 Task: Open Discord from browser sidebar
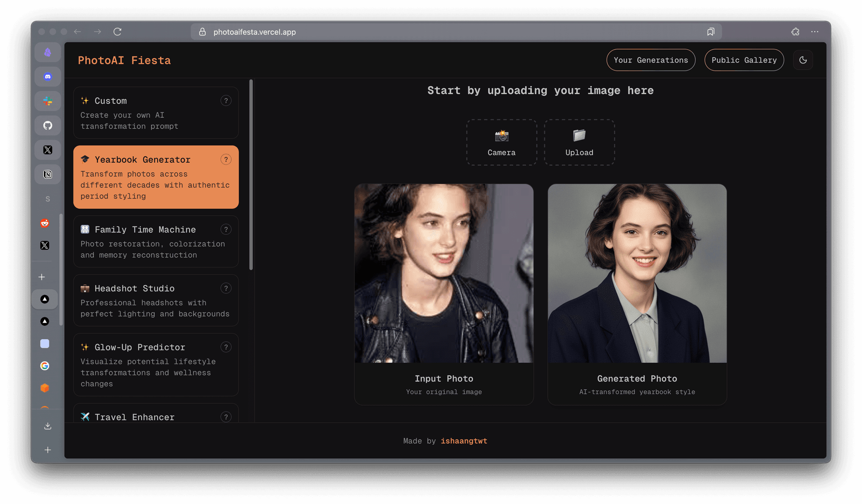pos(48,77)
